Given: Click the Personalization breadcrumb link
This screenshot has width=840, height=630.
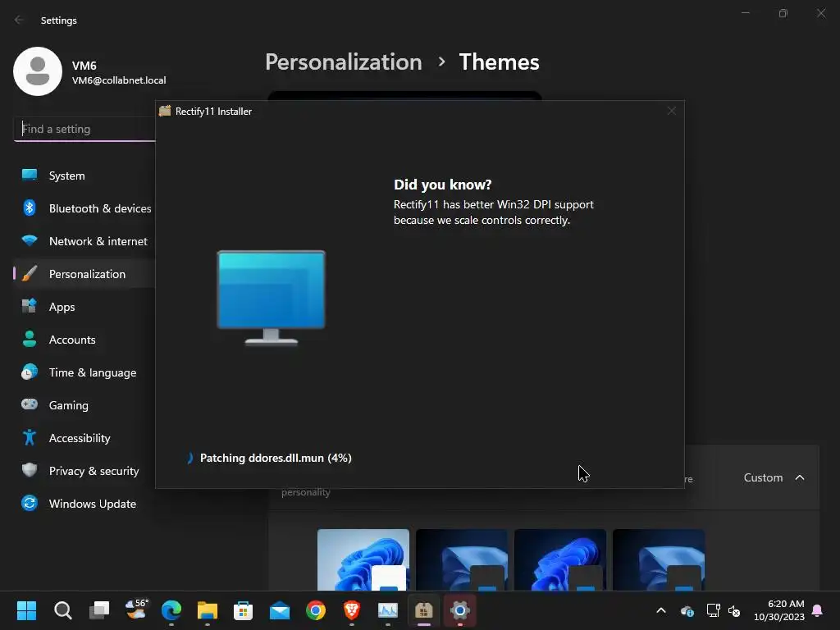Looking at the screenshot, I should (x=344, y=62).
